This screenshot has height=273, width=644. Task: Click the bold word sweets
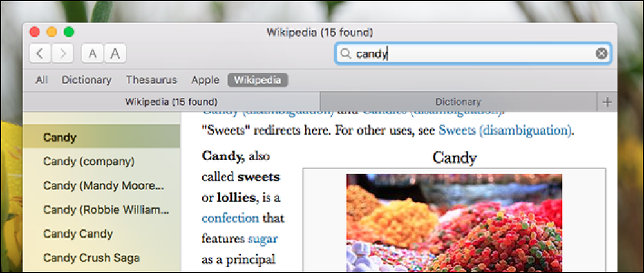pyautogui.click(x=259, y=177)
